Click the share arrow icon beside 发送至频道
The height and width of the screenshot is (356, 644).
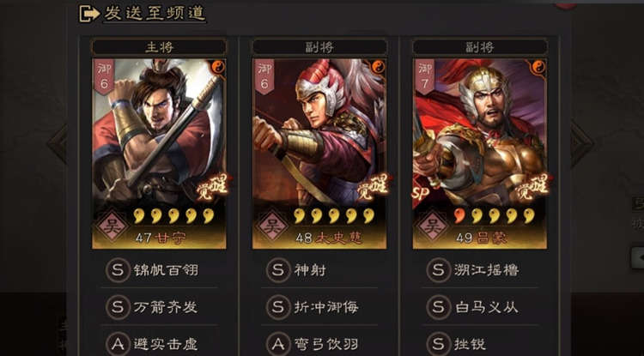(89, 14)
